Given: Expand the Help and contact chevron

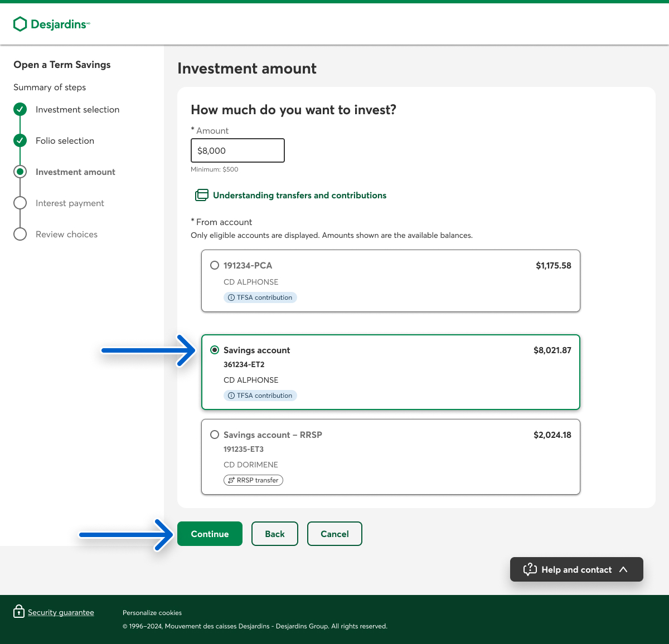Looking at the screenshot, I should [623, 569].
